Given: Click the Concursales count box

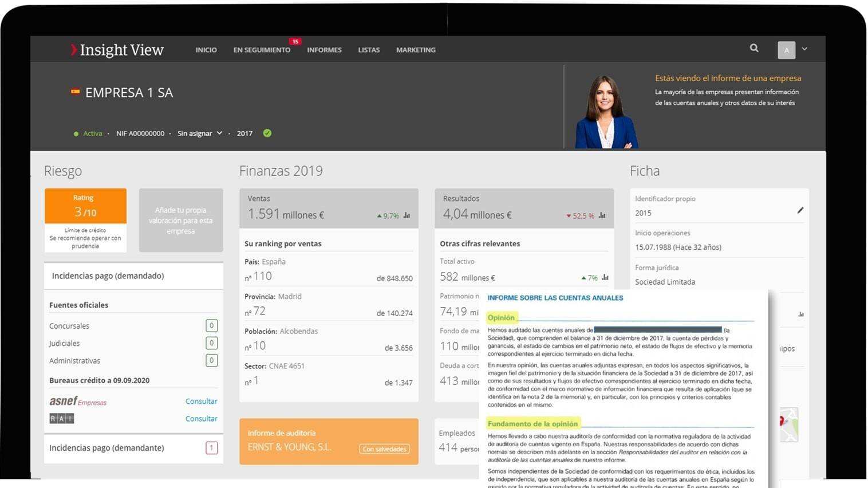Looking at the screenshot, I should coord(211,326).
